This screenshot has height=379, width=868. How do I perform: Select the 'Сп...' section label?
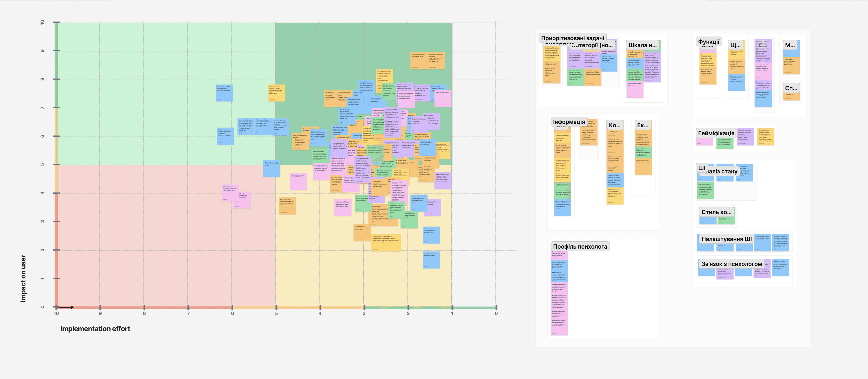791,88
